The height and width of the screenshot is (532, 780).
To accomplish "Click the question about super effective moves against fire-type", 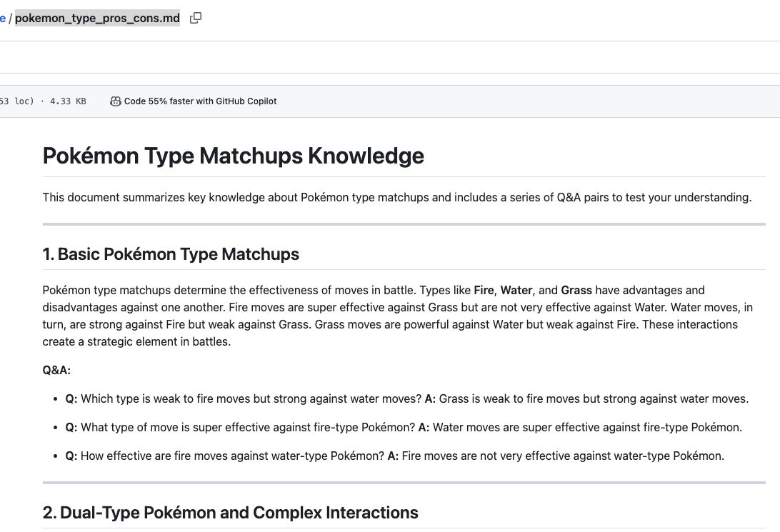I will pyautogui.click(x=247, y=427).
